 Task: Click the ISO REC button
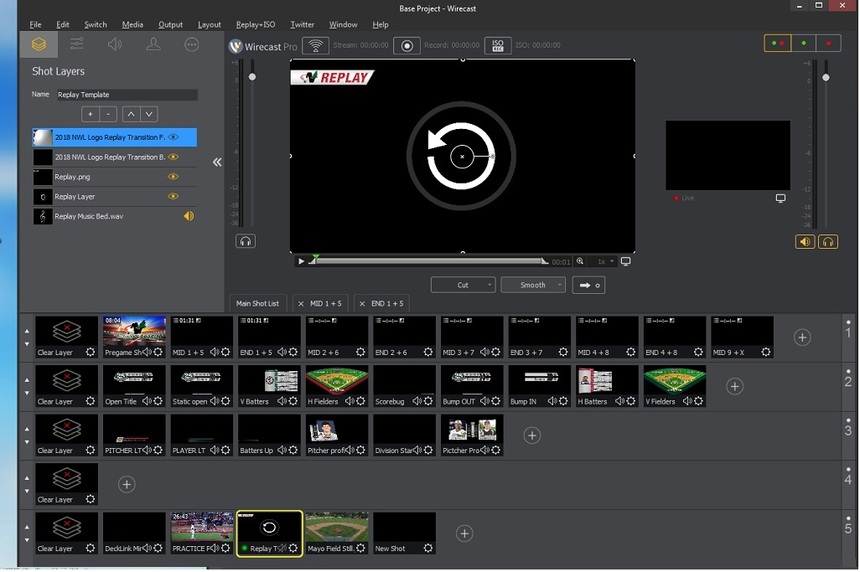click(x=498, y=46)
